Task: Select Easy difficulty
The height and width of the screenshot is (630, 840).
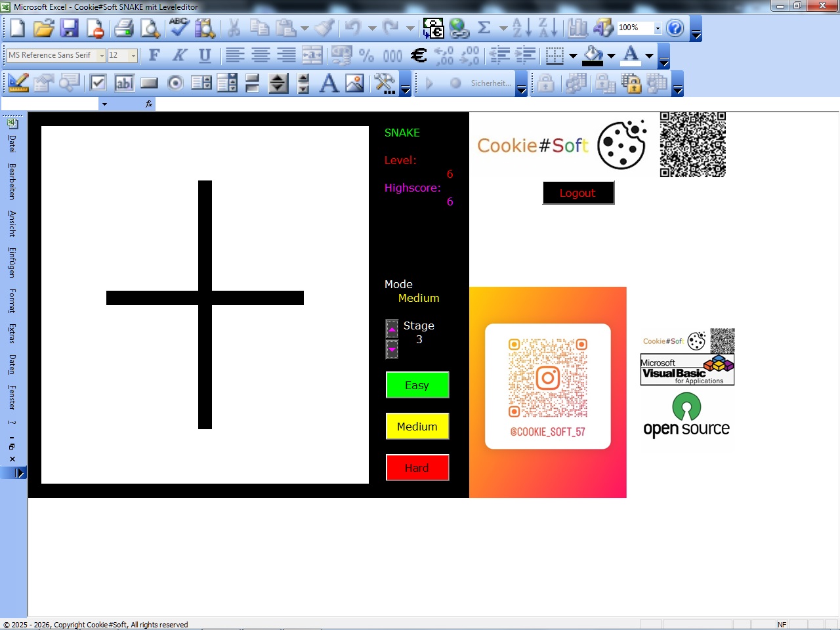Action: point(417,385)
